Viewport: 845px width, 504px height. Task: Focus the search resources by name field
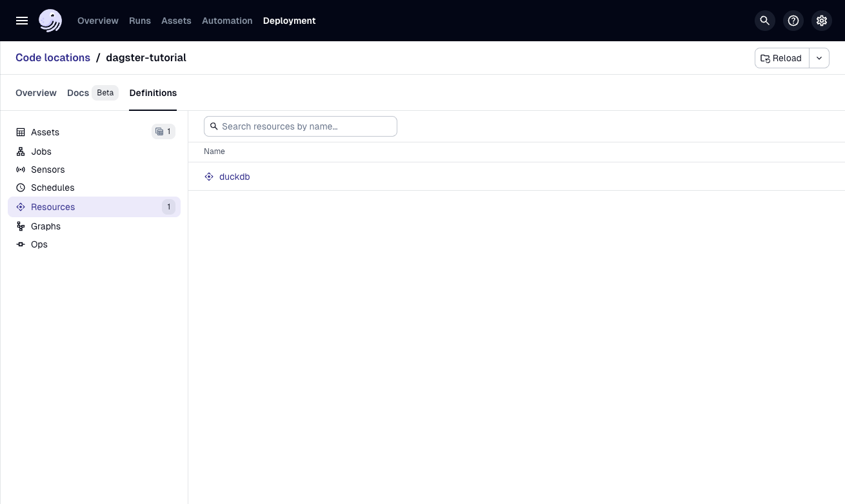(306, 126)
